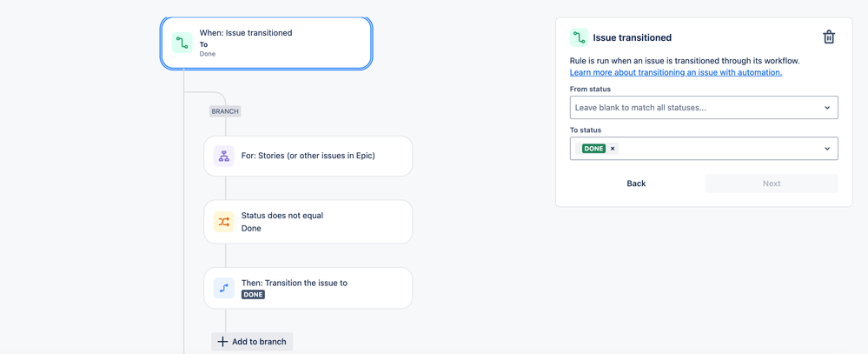Click the plus icon in Add to branch
The image size is (868, 354).
(x=222, y=342)
